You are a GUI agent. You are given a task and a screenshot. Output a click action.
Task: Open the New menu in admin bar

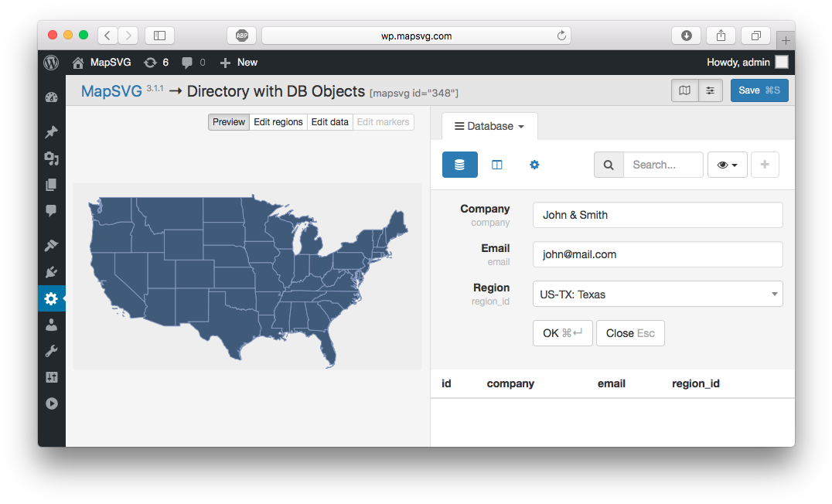(x=239, y=63)
